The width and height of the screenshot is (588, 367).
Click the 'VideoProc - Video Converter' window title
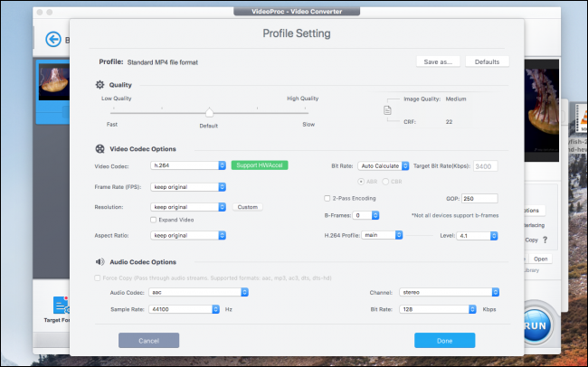[297, 11]
